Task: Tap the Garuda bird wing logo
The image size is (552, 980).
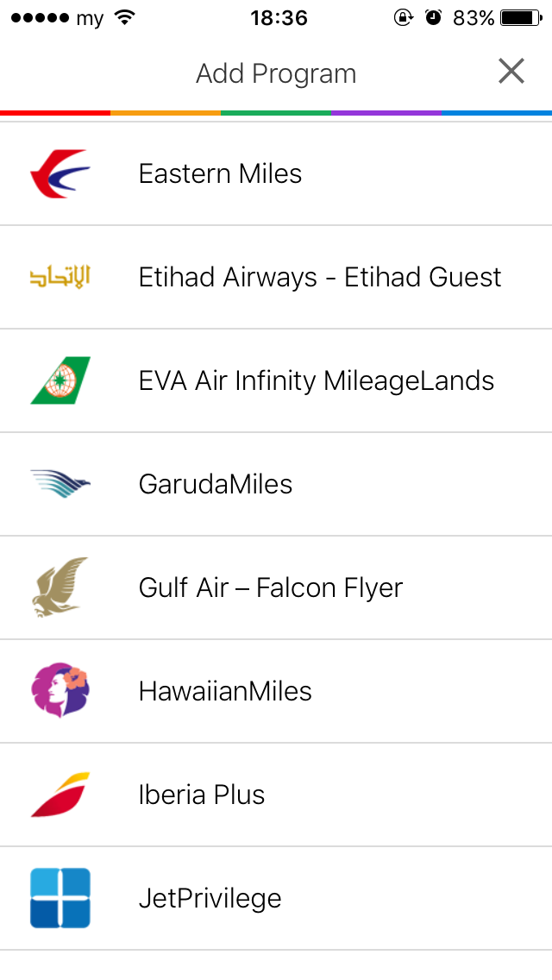Action: [60, 484]
